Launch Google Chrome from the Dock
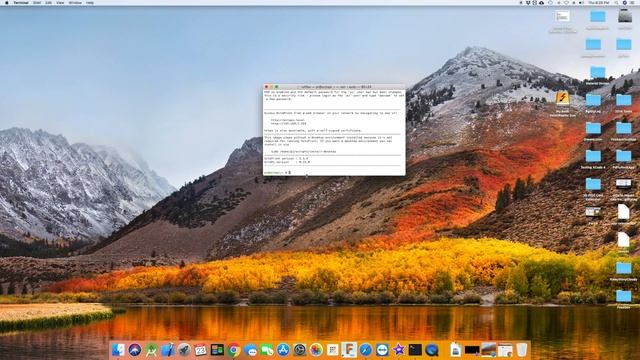 click(x=233, y=350)
